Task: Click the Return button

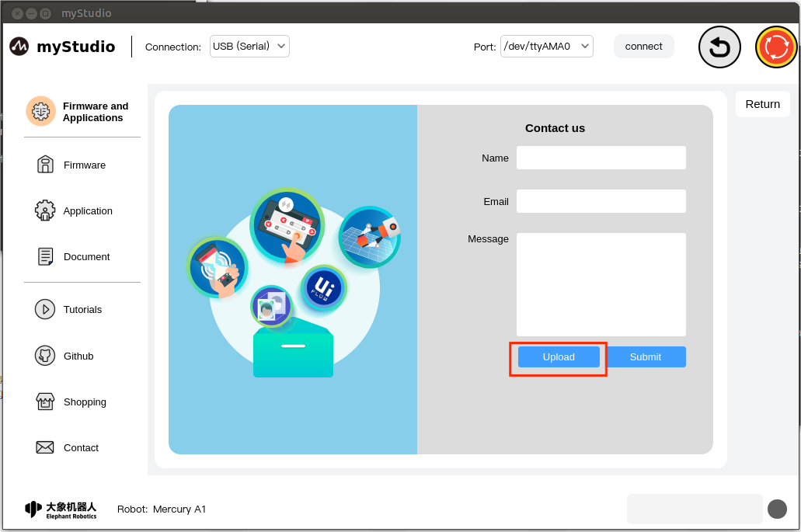Action: tap(763, 104)
